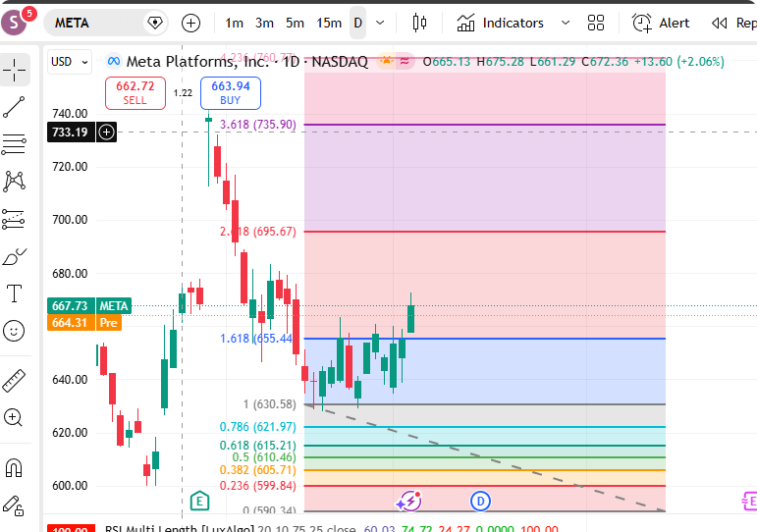Toggle magnet mode for drawings
This screenshot has height=532, width=757.
click(14, 468)
